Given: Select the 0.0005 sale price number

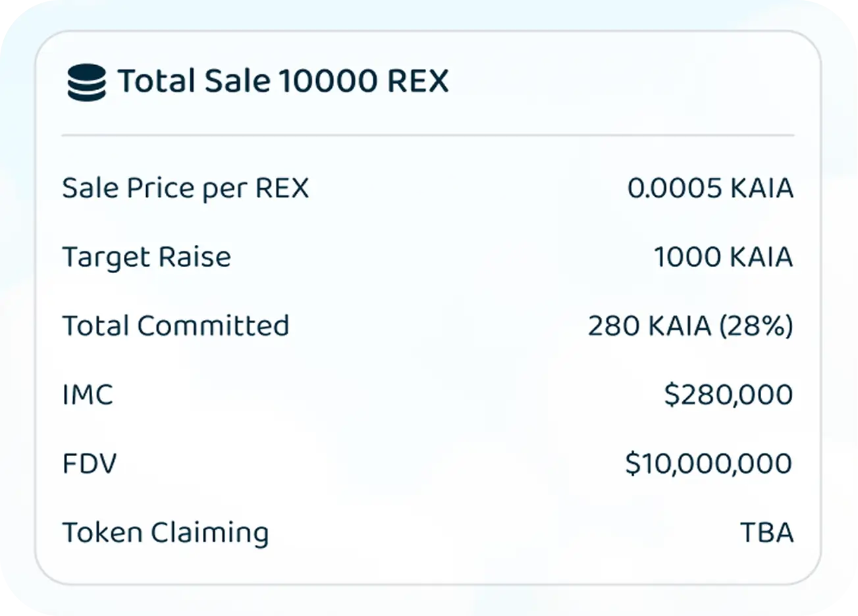Looking at the screenshot, I should coord(674,188).
